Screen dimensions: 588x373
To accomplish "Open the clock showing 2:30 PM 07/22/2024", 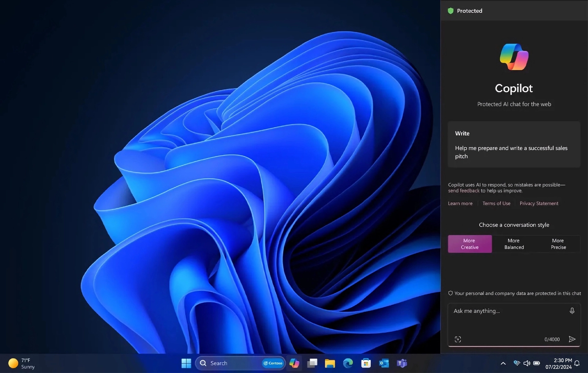I will click(x=559, y=364).
